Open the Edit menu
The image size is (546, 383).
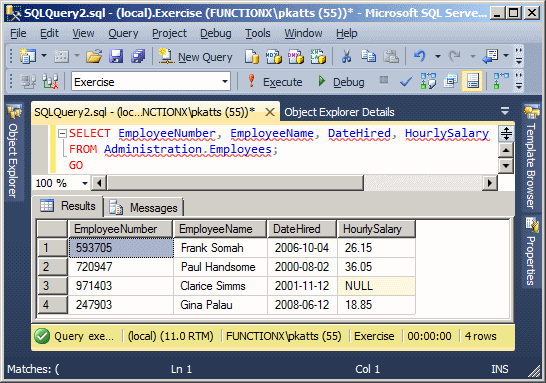[49, 33]
